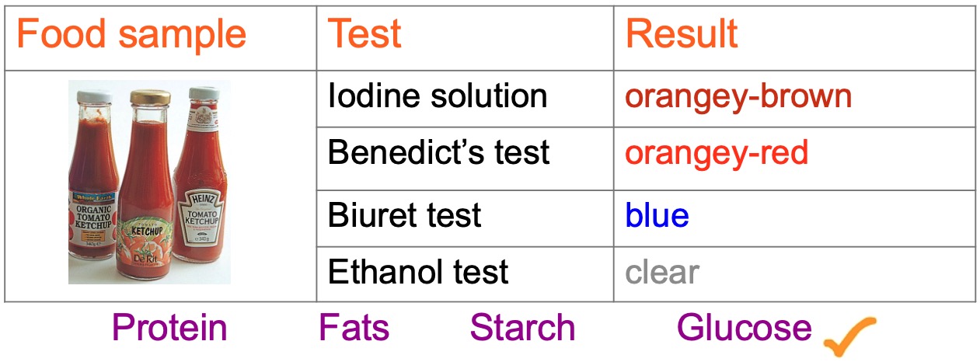Select the Biuret test cell

click(404, 215)
